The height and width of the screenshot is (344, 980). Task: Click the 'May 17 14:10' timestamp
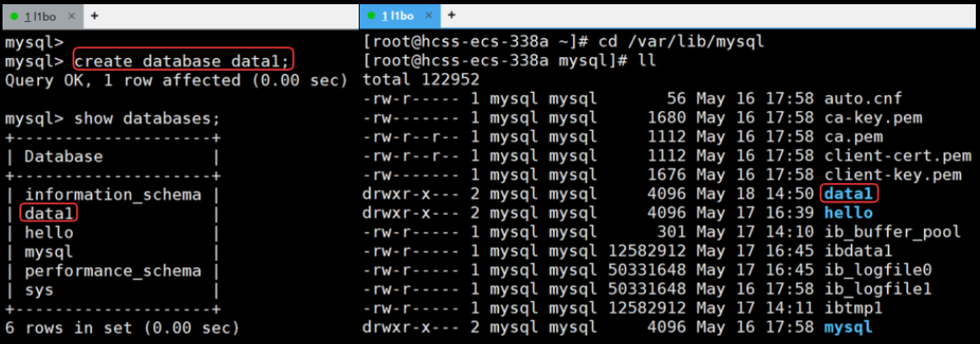coord(755,232)
